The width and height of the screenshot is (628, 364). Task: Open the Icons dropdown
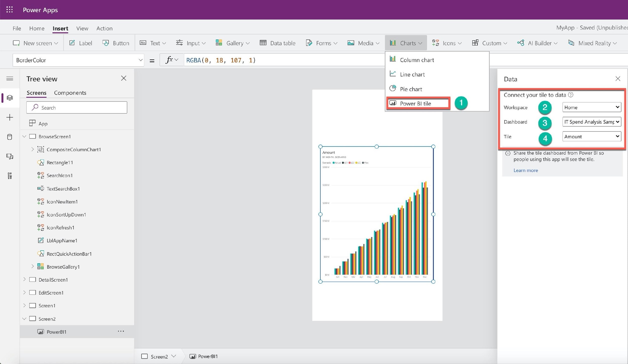(447, 43)
